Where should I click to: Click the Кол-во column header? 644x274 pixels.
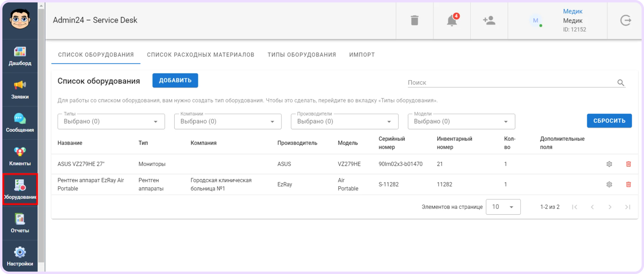tap(509, 143)
